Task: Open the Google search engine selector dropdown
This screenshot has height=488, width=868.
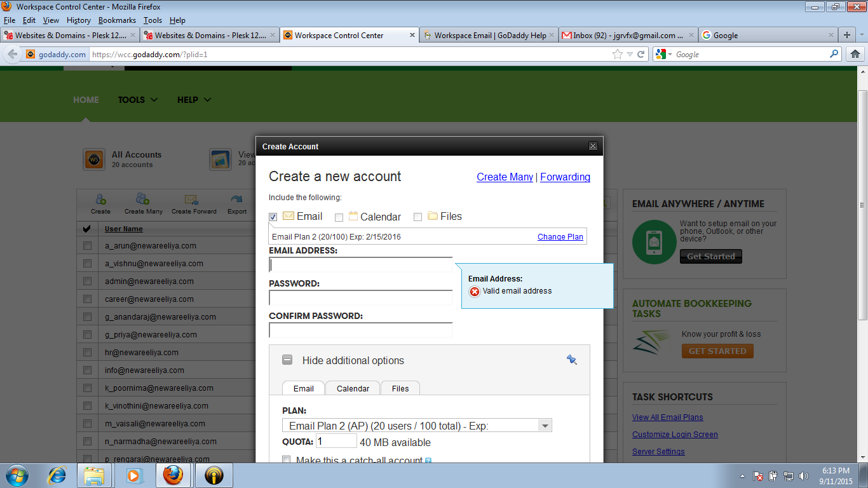Action: tap(664, 55)
